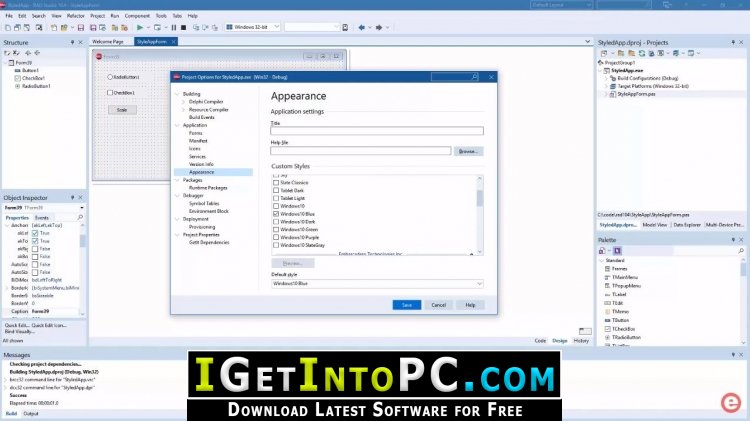This screenshot has width=750, height=421.
Task: Click the second folder icon in Projects toolbar
Action: click(631, 53)
